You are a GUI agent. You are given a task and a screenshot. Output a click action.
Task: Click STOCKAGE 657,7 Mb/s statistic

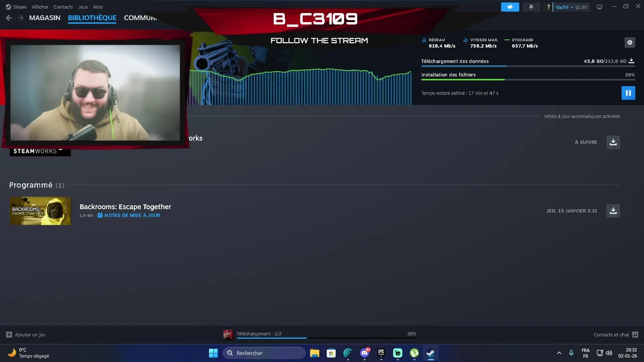tap(521, 43)
